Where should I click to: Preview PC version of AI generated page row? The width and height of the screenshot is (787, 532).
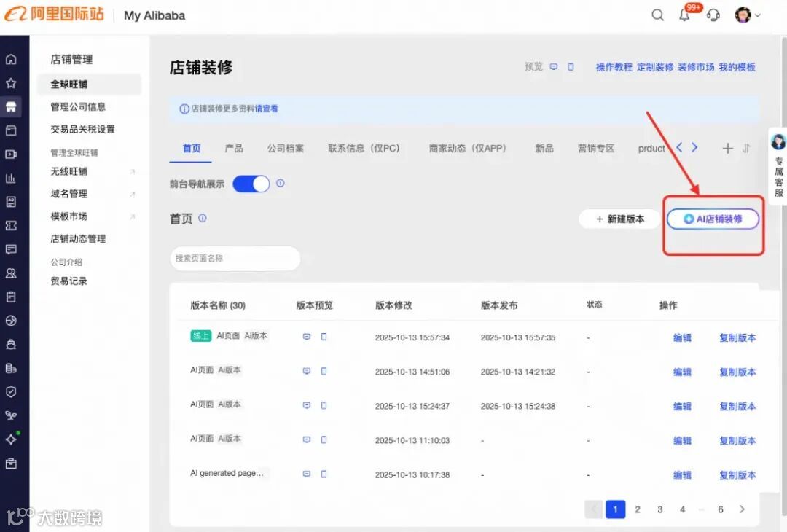(307, 474)
